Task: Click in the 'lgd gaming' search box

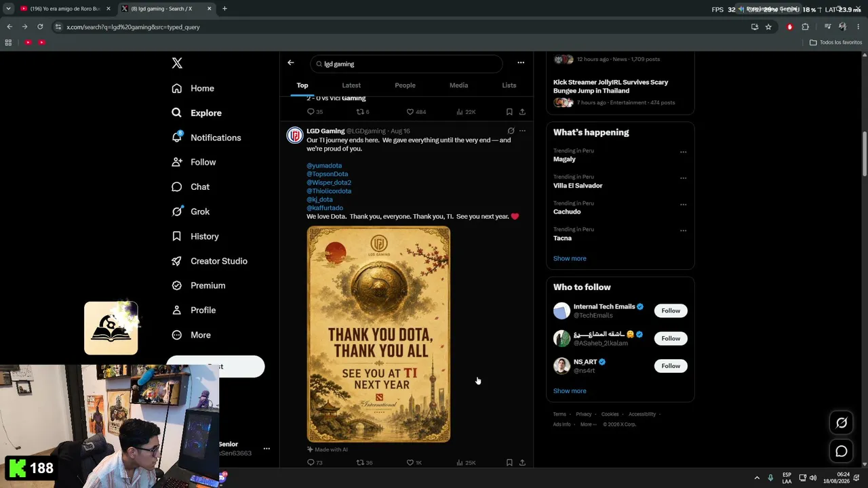Action: click(406, 64)
